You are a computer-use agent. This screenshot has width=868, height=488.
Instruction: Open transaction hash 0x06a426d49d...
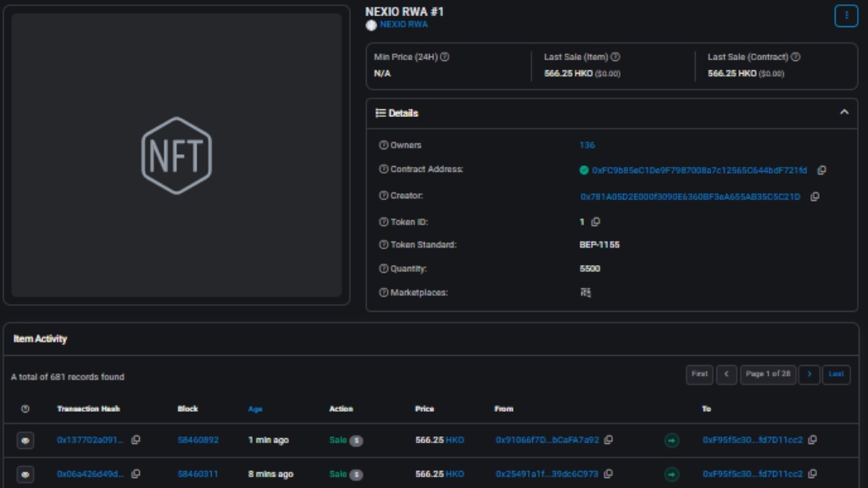[90, 474]
